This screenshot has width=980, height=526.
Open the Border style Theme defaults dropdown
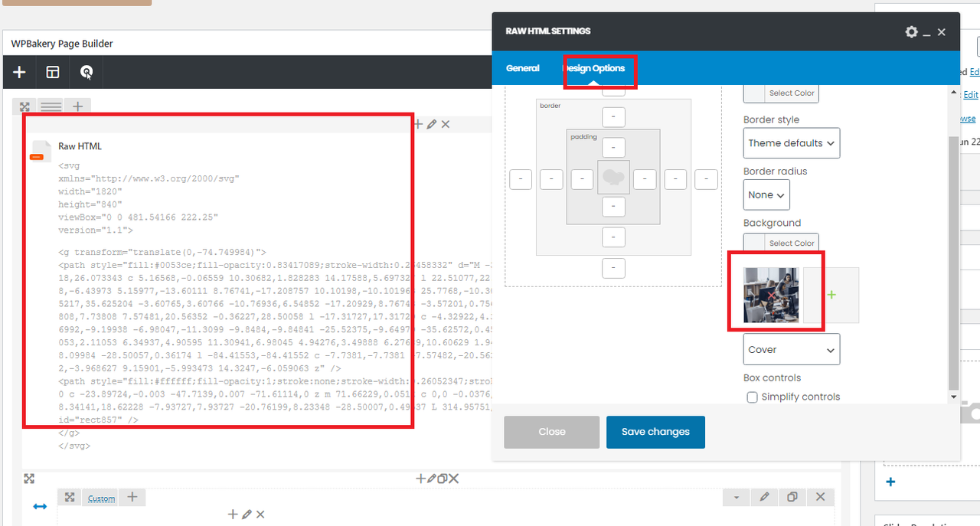tap(792, 143)
